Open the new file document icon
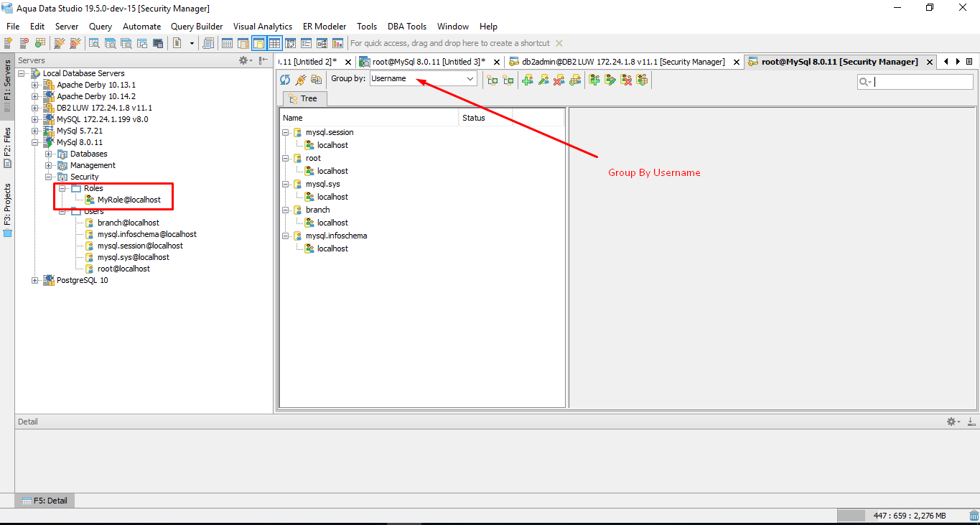 point(177,43)
